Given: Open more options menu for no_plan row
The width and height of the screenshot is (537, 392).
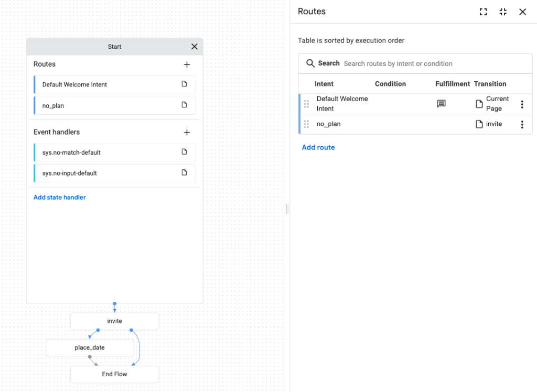Looking at the screenshot, I should tap(522, 124).
